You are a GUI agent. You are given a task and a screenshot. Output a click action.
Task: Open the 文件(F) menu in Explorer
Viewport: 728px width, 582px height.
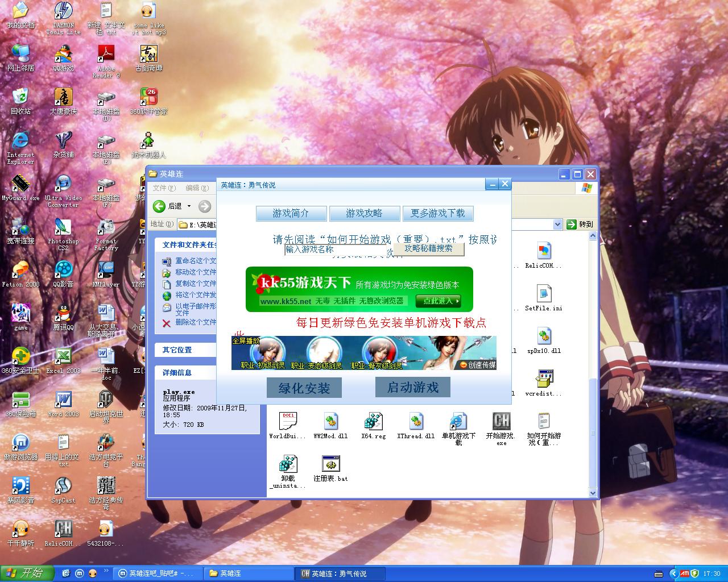164,188
